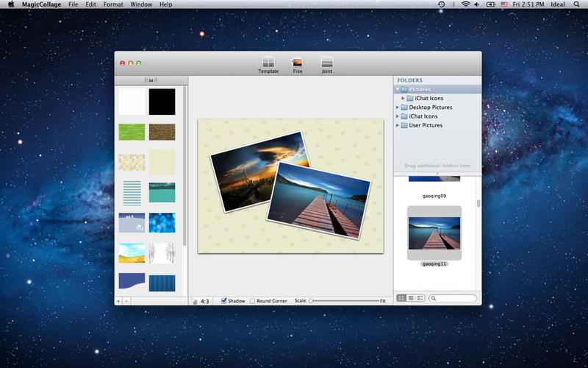This screenshot has height=368, width=588.
Task: Disable the Shadow checkbox
Action: coord(224,301)
